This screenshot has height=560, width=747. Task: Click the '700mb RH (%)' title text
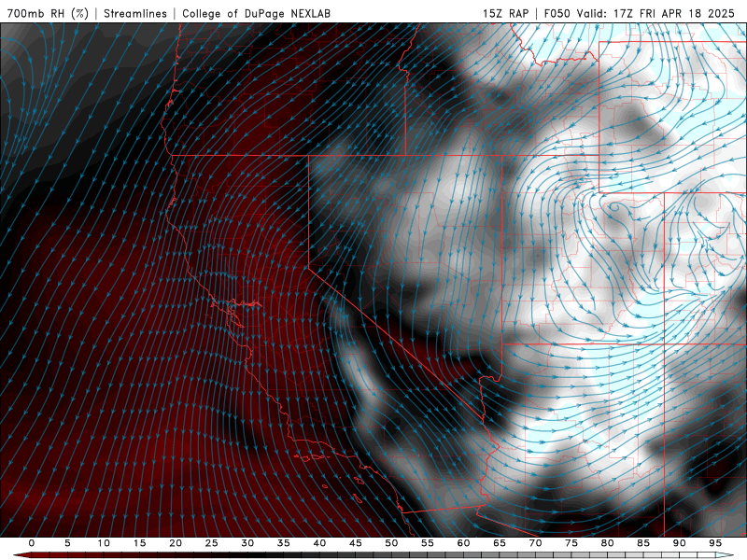click(48, 13)
